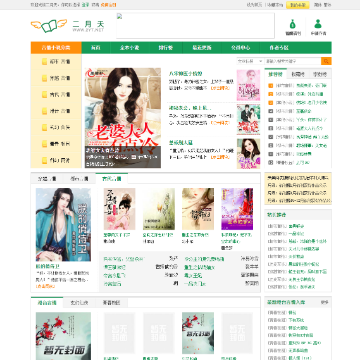Open the large 老婆大人有点冷 cover banner
Viewport: 360px width, 360px height.
point(123,118)
